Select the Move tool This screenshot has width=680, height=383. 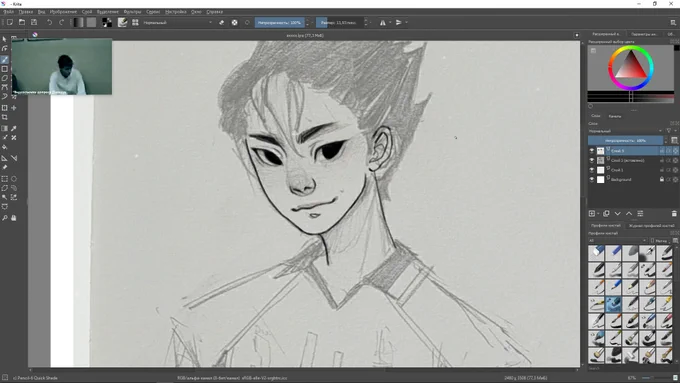14,108
